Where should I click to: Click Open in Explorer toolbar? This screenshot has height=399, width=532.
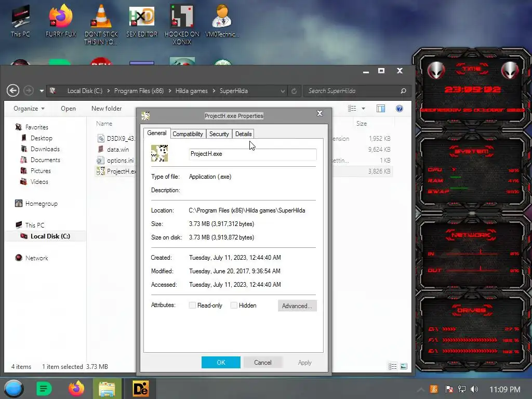[x=68, y=109]
